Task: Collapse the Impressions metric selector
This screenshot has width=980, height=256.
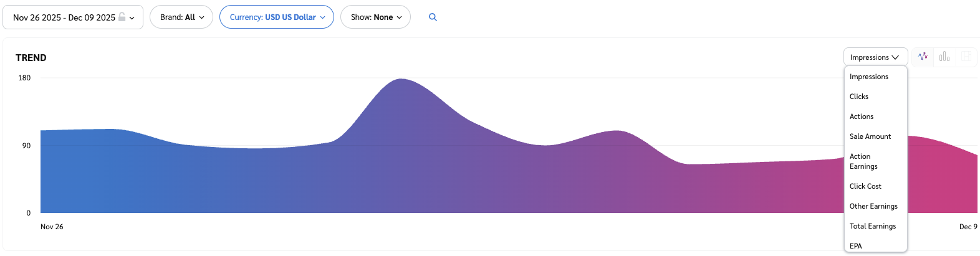Action: click(x=875, y=57)
